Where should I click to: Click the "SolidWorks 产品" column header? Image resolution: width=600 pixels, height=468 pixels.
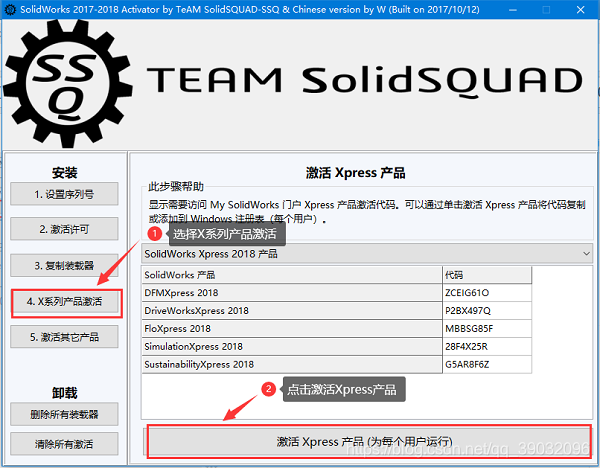click(x=292, y=275)
